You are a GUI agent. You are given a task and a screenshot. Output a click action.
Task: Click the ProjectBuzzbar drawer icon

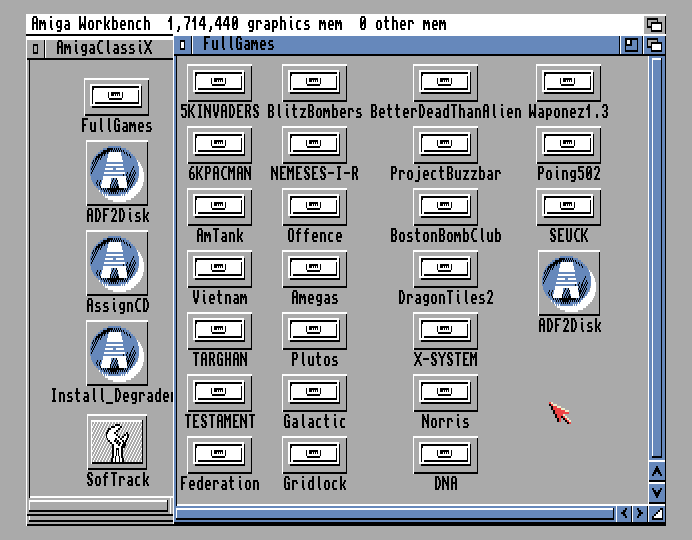coord(445,145)
